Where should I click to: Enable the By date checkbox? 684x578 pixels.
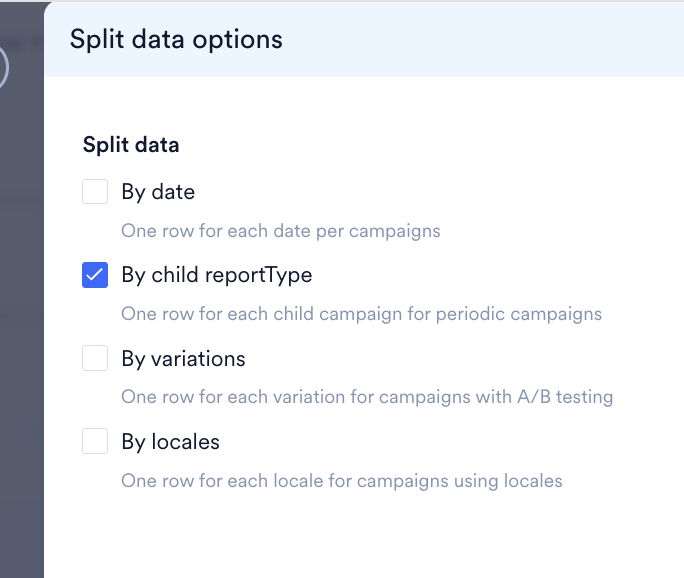click(95, 191)
